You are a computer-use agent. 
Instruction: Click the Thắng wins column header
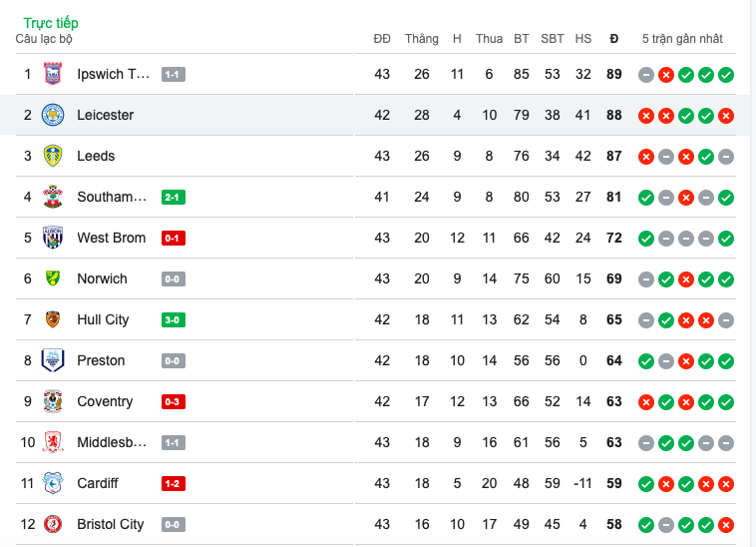[422, 39]
